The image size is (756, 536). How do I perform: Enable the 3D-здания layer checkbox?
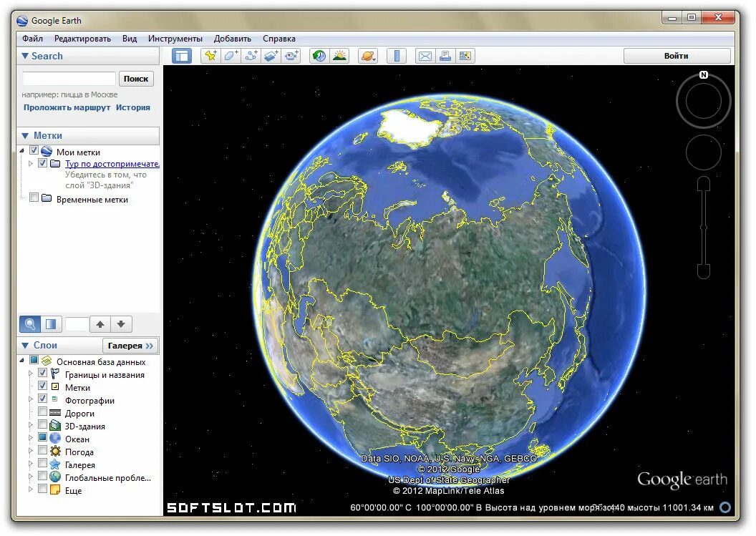tap(42, 424)
